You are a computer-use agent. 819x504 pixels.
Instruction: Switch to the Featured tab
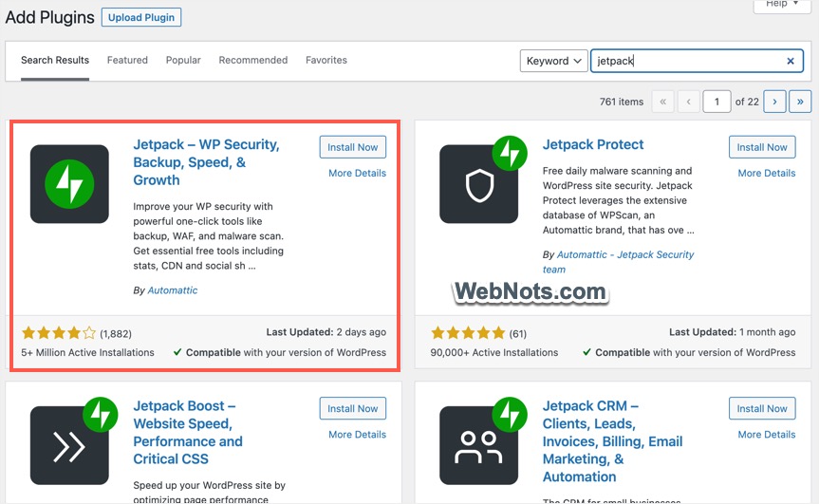[127, 60]
